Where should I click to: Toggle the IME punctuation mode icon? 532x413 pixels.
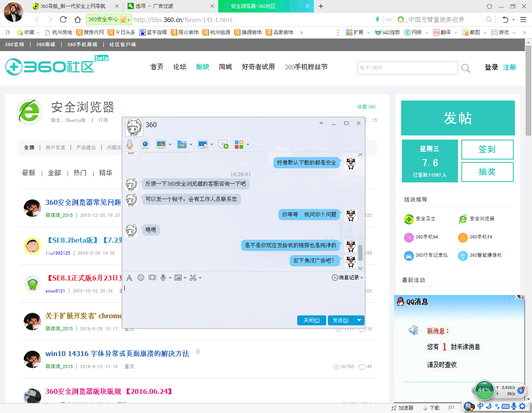[497, 406]
